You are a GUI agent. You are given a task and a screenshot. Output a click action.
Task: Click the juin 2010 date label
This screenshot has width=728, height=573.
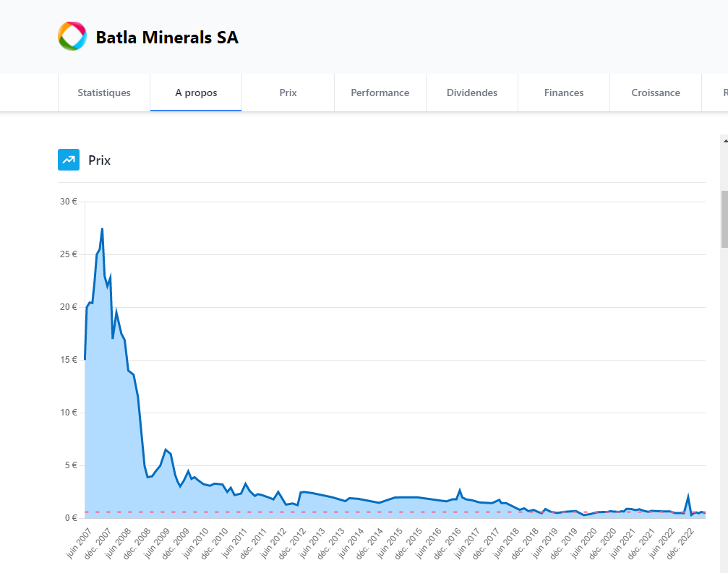[195, 543]
